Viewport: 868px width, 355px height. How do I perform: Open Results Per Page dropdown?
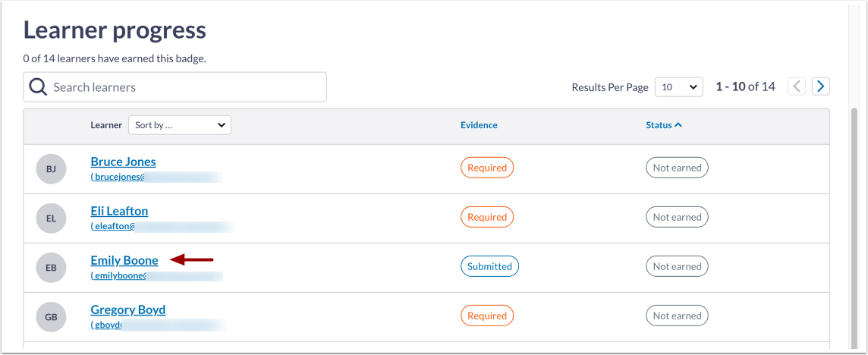tap(678, 87)
